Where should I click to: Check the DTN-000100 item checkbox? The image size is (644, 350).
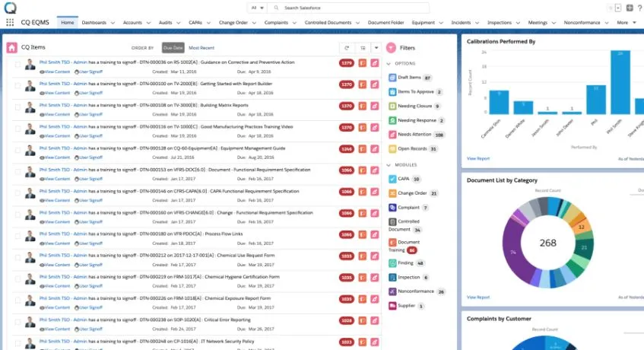point(17,86)
